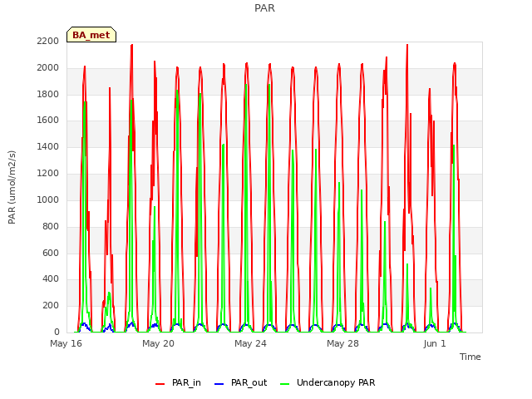
Task: Click the 400 y-axis tick label
Action: tap(51, 279)
